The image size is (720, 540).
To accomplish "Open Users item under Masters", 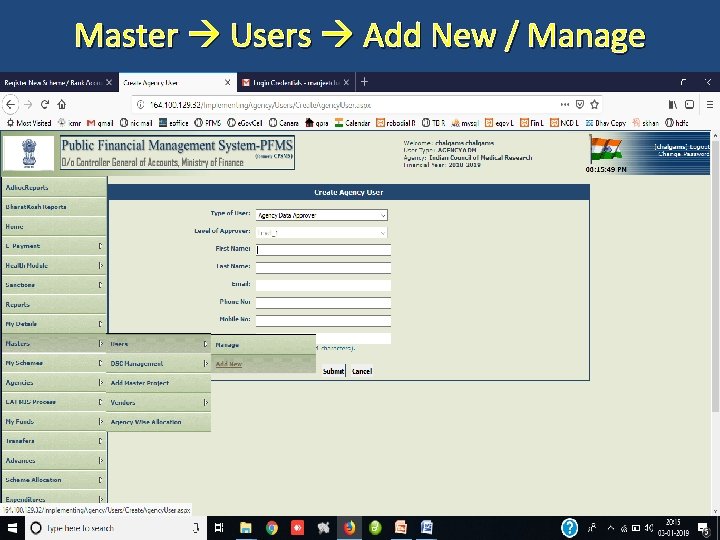I will pyautogui.click(x=159, y=344).
